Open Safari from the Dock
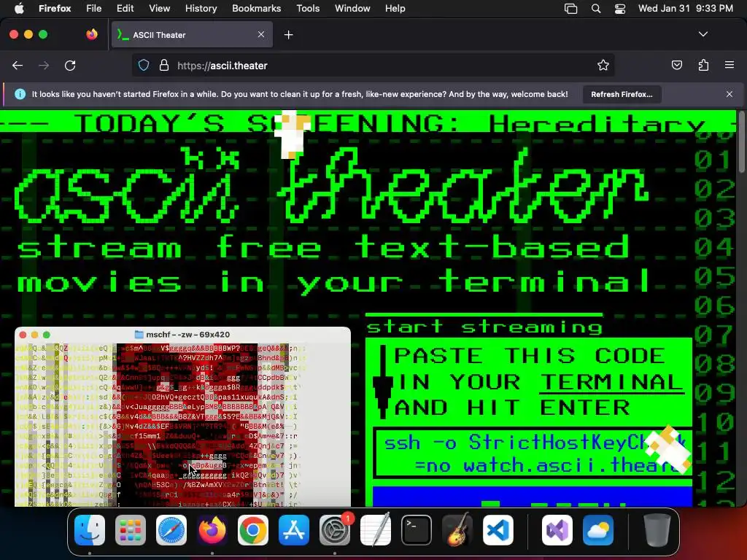 click(171, 530)
